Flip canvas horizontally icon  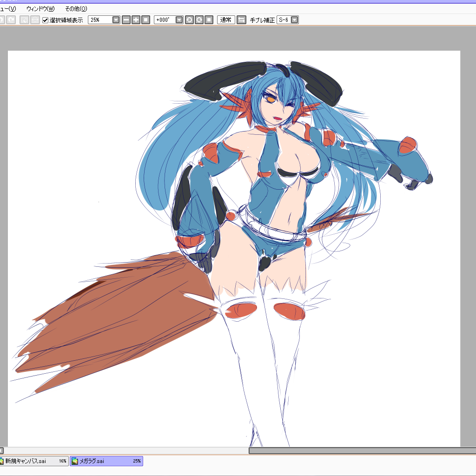point(241,20)
